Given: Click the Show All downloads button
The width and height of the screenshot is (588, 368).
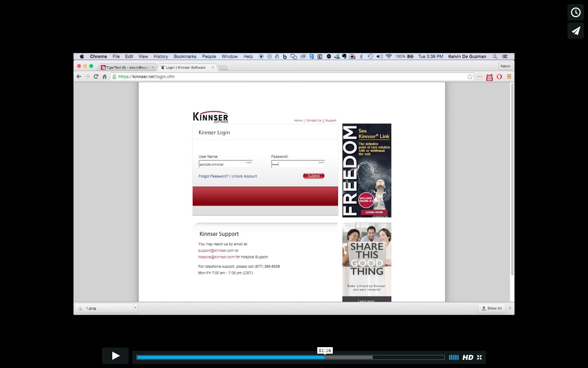Looking at the screenshot, I should pyautogui.click(x=492, y=308).
